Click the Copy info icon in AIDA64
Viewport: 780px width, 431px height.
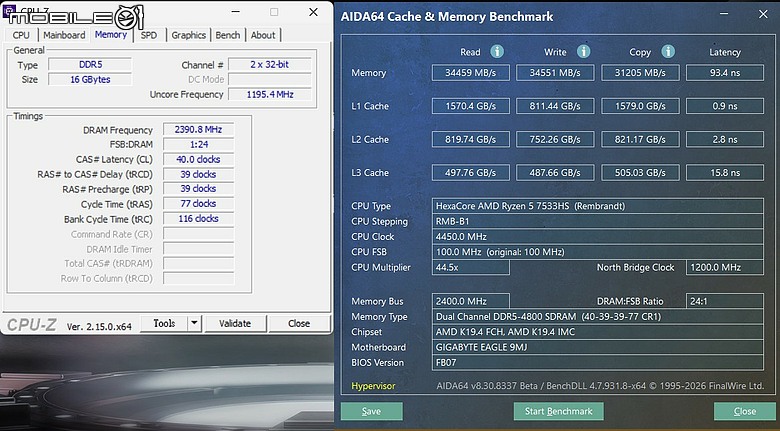pyautogui.click(x=668, y=51)
